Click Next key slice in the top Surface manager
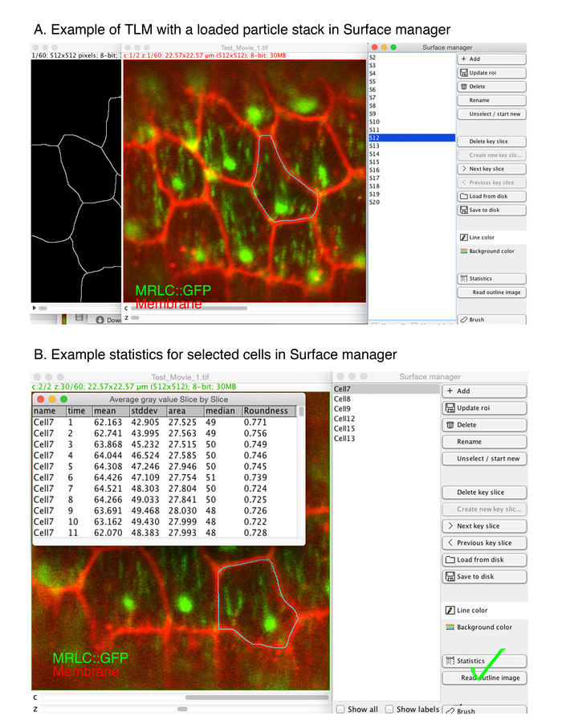 tap(491, 169)
